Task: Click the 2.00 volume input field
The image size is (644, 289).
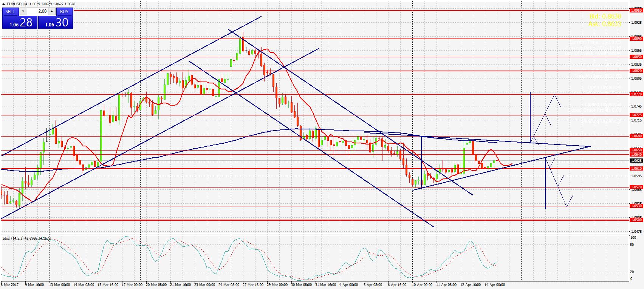Action: coord(37,12)
